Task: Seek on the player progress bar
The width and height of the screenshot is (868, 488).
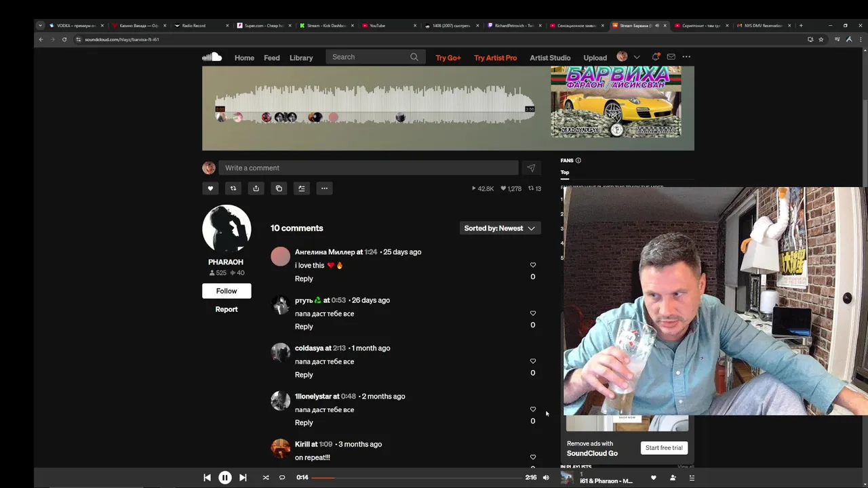Action: click(416, 478)
